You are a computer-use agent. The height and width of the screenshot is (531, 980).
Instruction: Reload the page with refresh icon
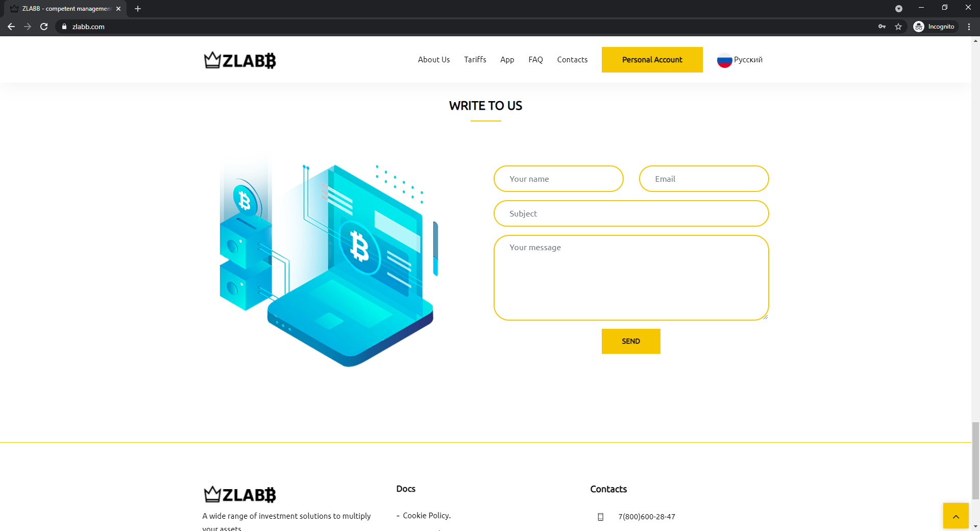(44, 27)
